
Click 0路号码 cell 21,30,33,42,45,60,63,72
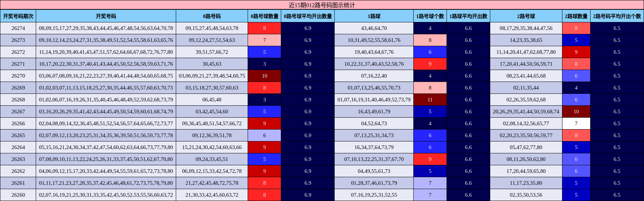(x=212, y=195)
